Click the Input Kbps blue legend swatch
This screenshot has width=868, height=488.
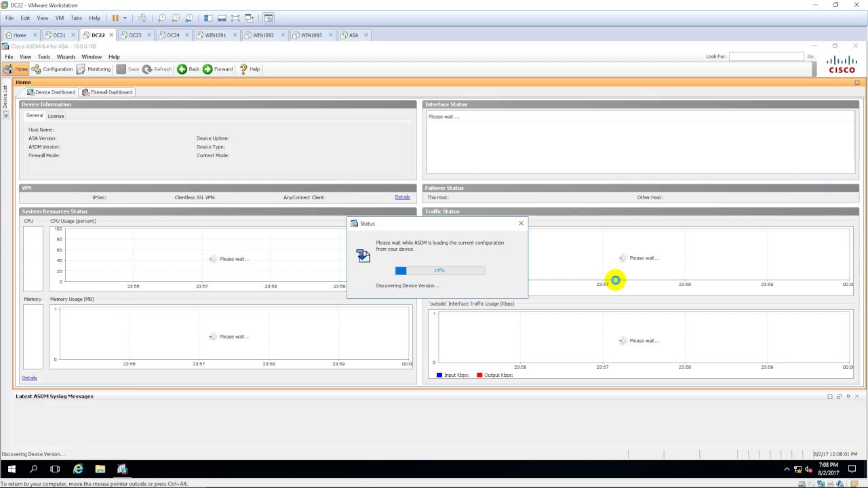pyautogui.click(x=439, y=375)
